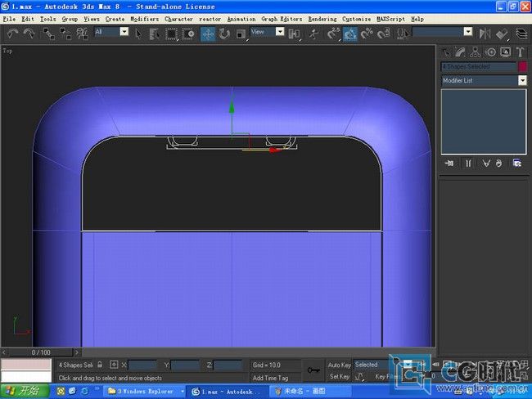Open the All selection filter dropdown
This screenshot has width=532, height=399.
click(x=111, y=32)
